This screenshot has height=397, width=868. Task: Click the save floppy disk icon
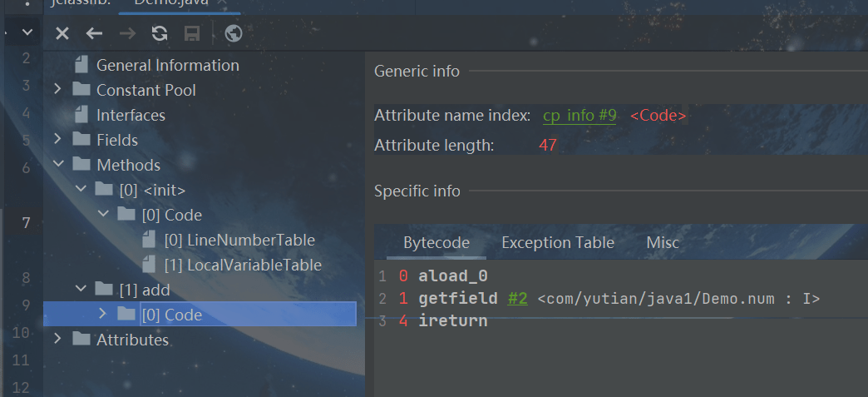click(192, 33)
